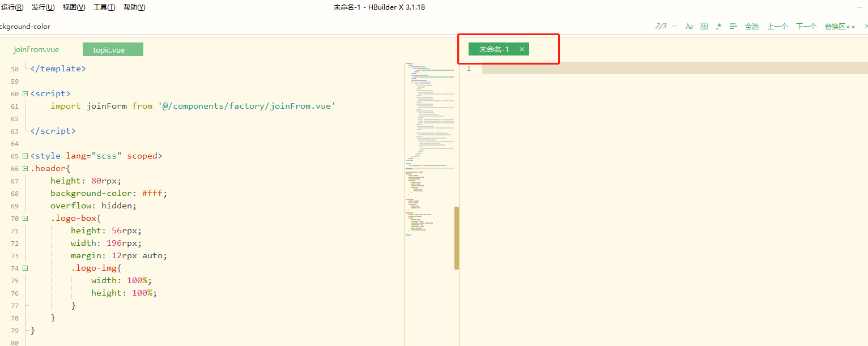Open the search history dropdown arrow
The height and width of the screenshot is (346, 868).
point(674,26)
